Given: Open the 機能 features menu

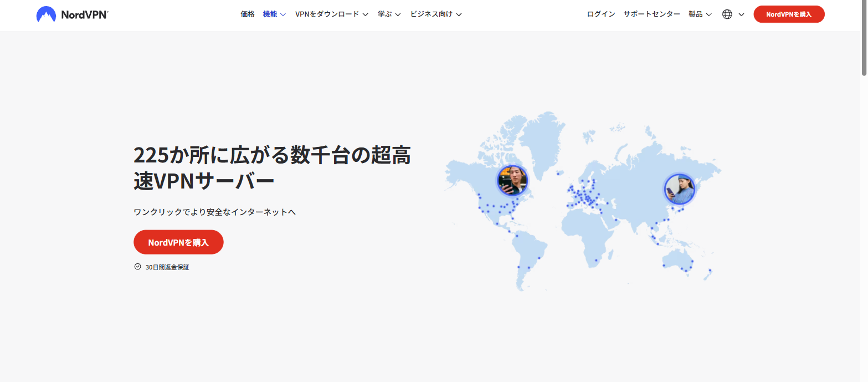Looking at the screenshot, I should 270,14.
